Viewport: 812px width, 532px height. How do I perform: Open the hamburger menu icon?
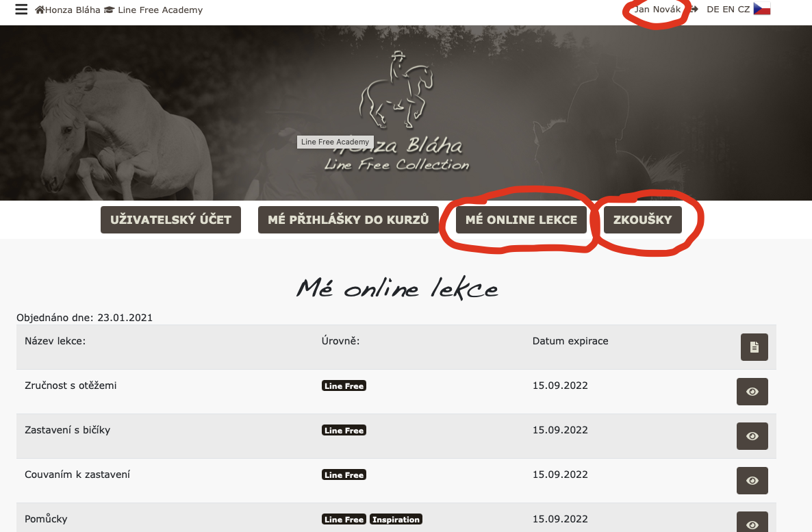point(21,10)
